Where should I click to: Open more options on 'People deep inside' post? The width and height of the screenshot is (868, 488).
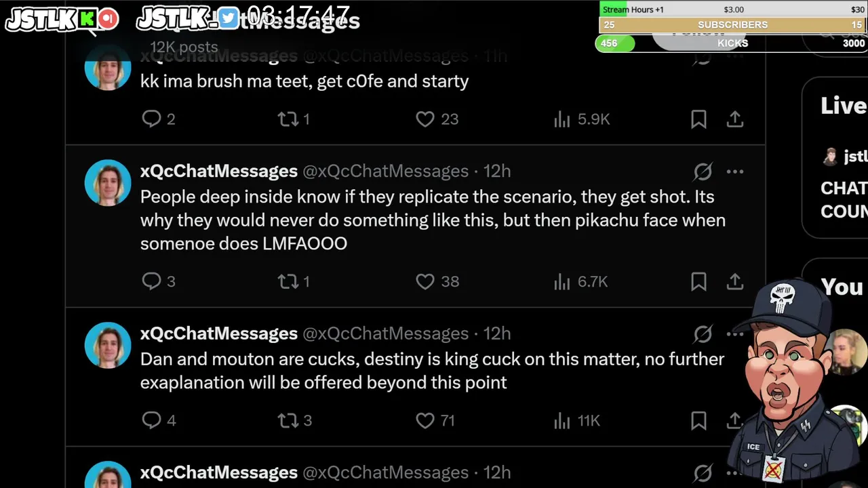pos(735,171)
